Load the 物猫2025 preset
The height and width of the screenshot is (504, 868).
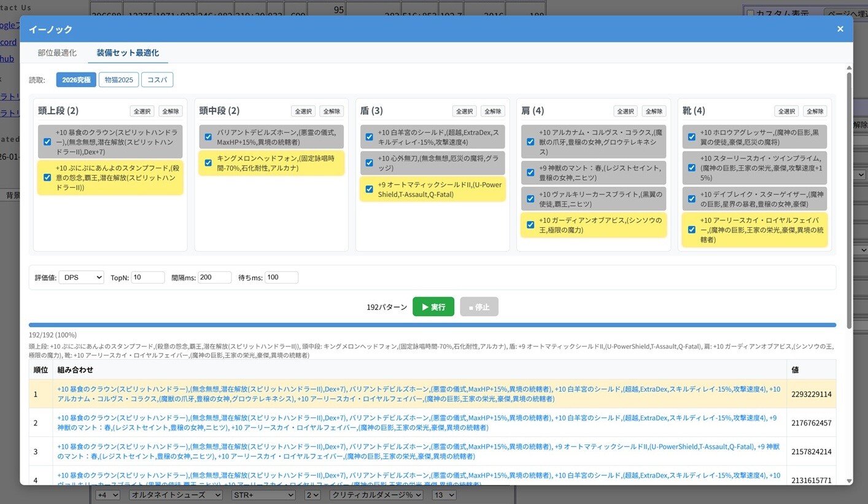[118, 80]
